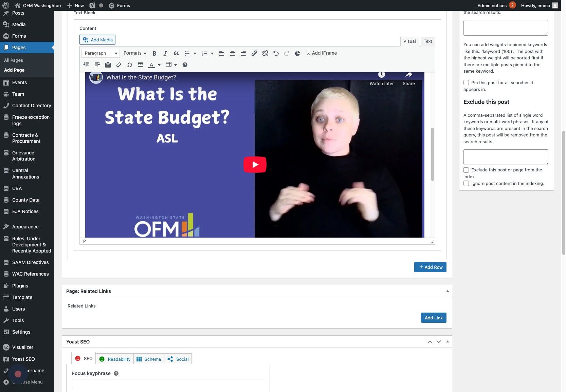The image size is (566, 392).
Task: Click the editor resize handle
Action: click(433, 242)
